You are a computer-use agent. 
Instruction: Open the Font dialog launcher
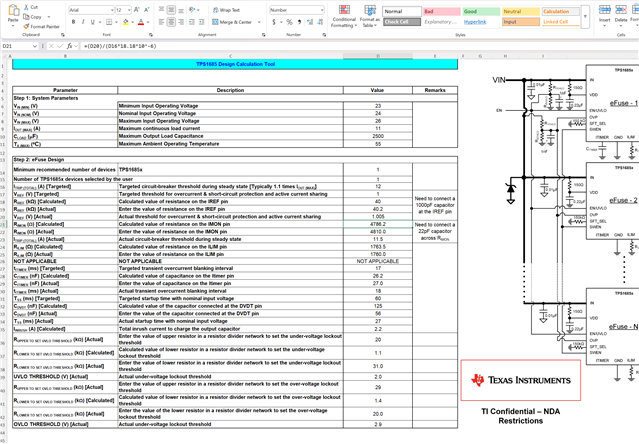point(151,35)
